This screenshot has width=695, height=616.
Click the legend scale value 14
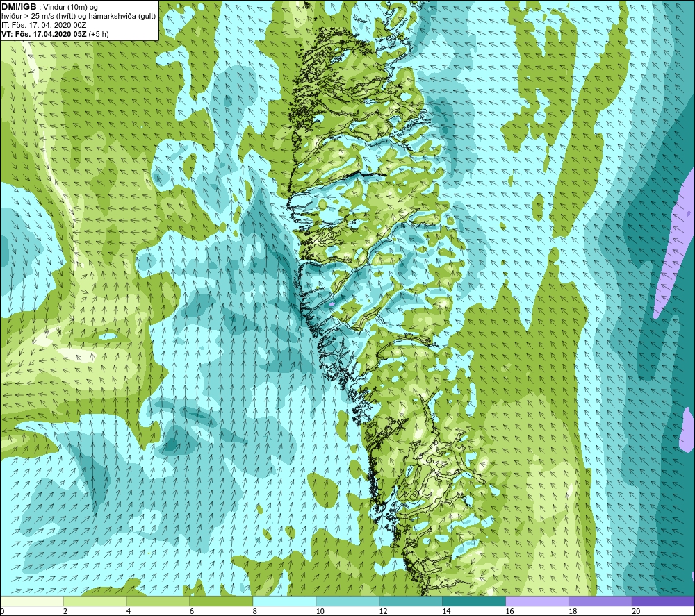446,611
